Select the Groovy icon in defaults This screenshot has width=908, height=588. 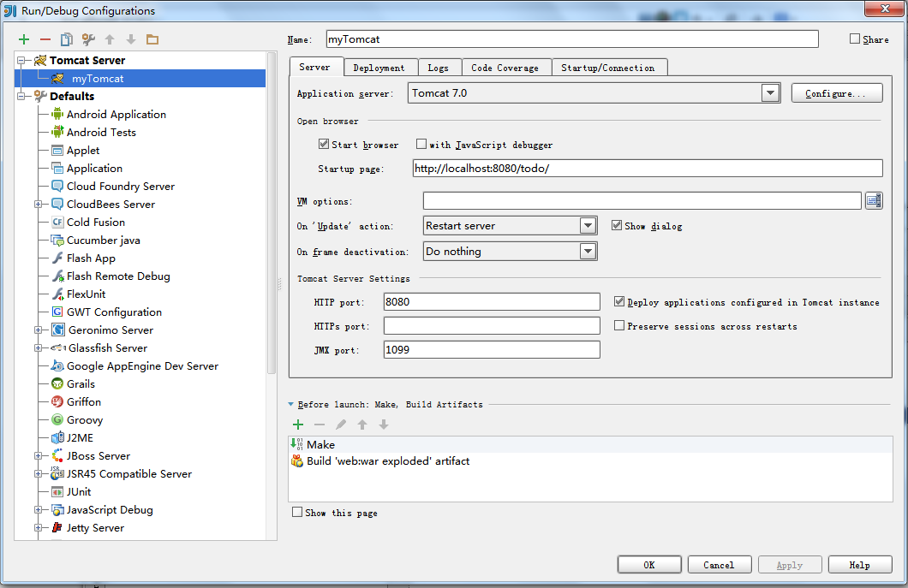coord(57,419)
